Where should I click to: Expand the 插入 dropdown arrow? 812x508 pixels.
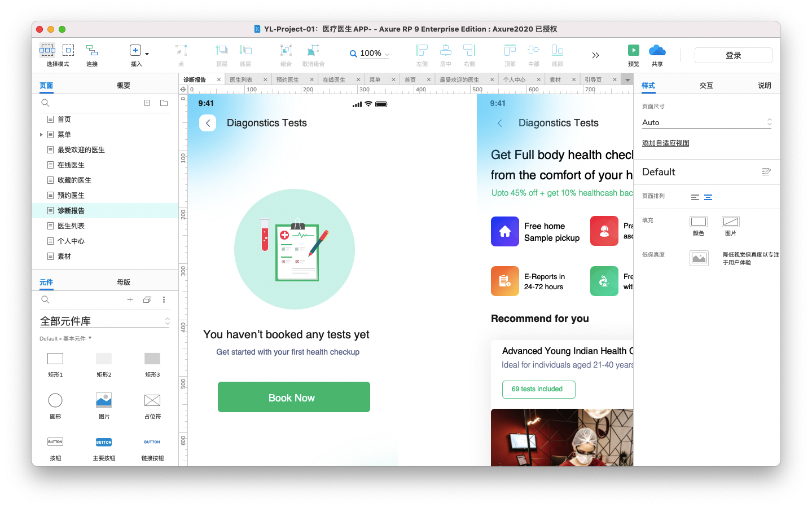(147, 54)
